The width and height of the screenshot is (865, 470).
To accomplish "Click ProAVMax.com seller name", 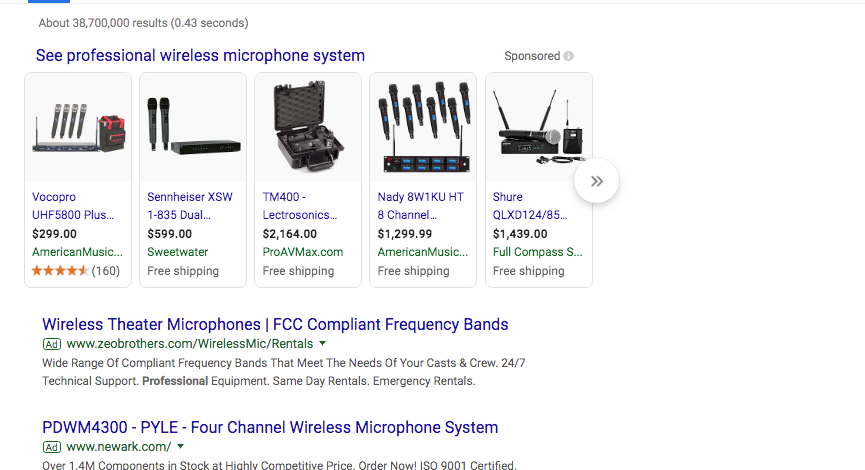I will pos(303,252).
